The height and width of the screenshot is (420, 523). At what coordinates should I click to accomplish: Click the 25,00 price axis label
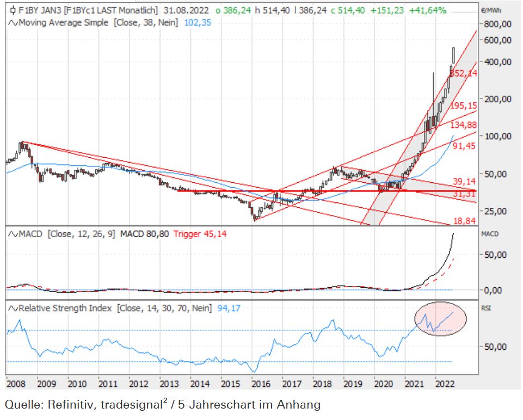pos(495,211)
